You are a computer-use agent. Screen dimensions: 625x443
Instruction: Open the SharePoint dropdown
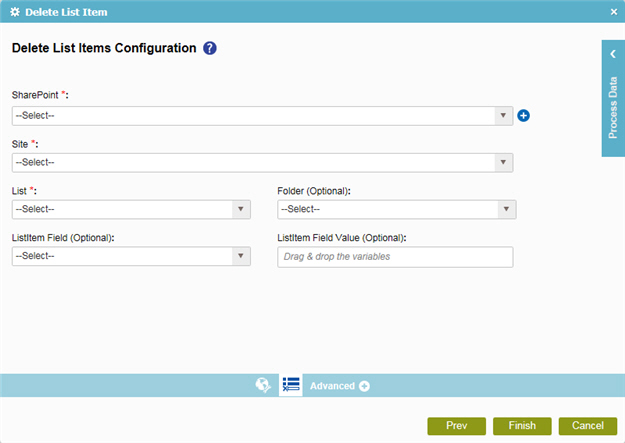point(262,116)
